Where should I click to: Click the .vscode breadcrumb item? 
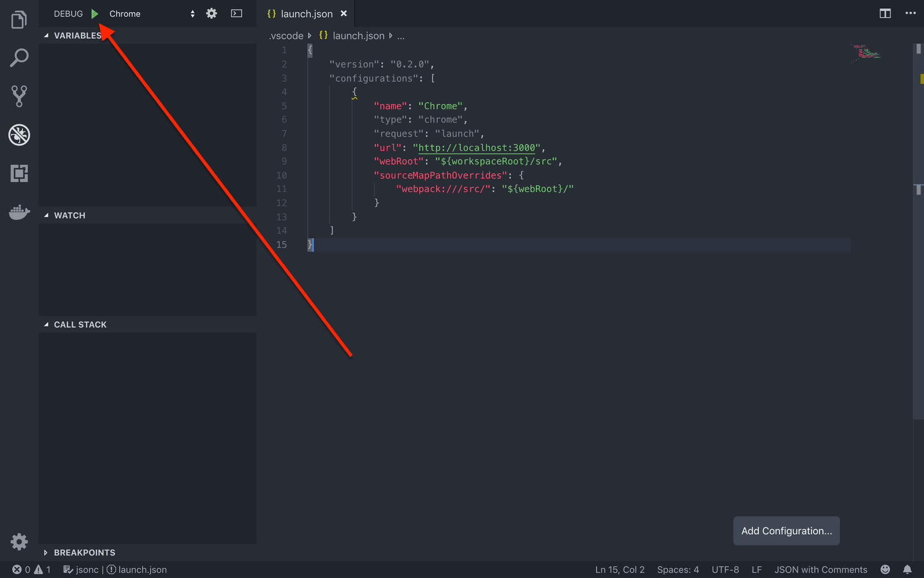(285, 35)
